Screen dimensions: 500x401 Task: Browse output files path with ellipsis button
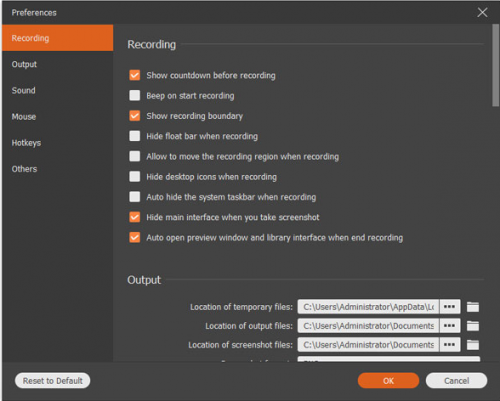pyautogui.click(x=450, y=326)
